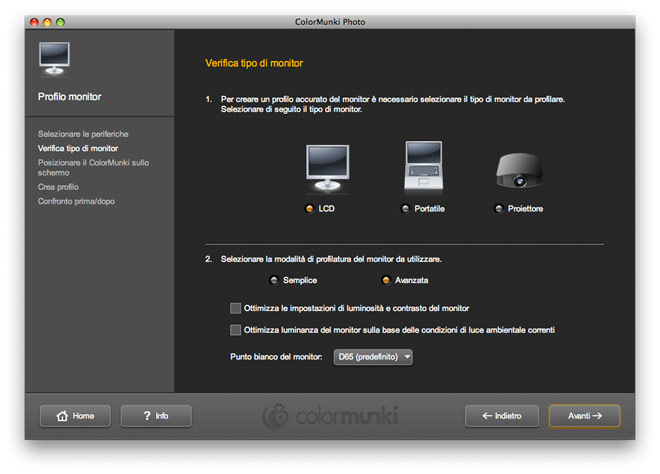Click the ColorMunki Photo title bar
Screen dimensions: 660x474
click(330, 22)
